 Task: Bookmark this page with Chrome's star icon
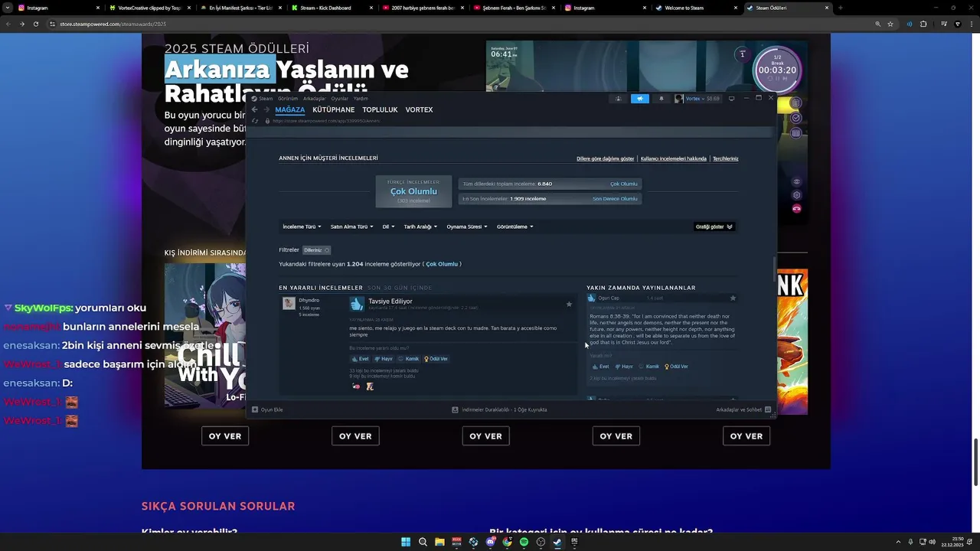pyautogui.click(x=890, y=24)
